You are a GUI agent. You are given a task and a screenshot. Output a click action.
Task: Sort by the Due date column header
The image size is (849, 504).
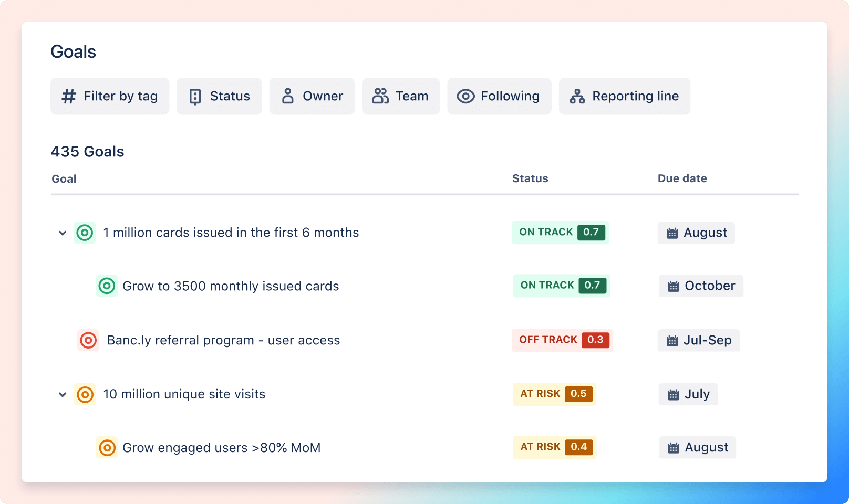[x=682, y=178]
